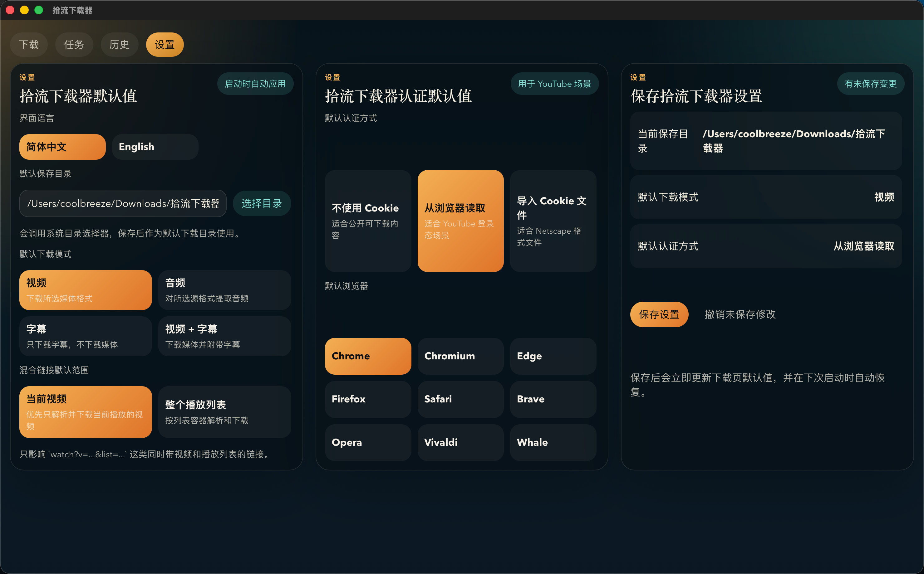Click 撤销未保存修改 to revert changes

tap(740, 314)
